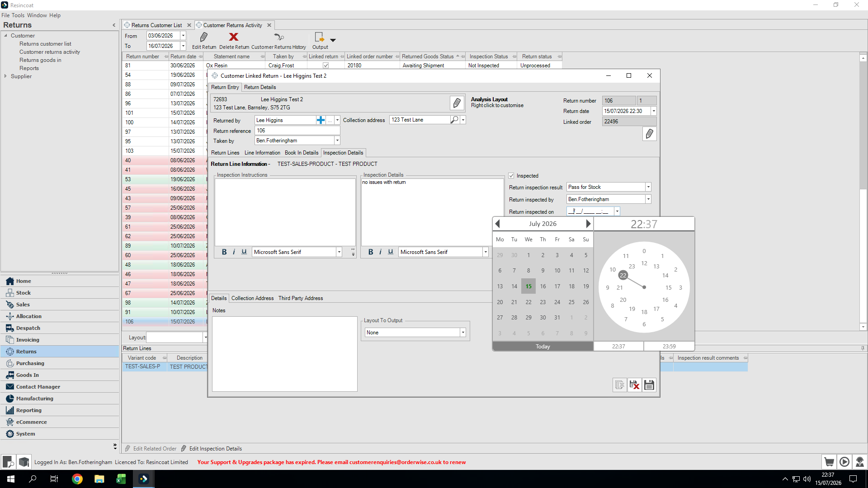
Task: Open the From date picker dropdown
Action: coord(183,36)
